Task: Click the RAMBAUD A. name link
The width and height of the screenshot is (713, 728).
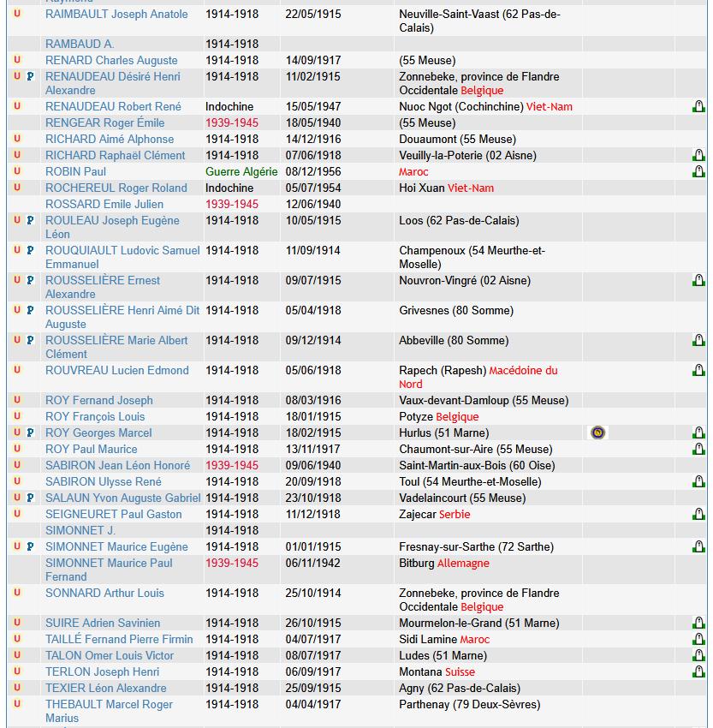Action: [80, 45]
